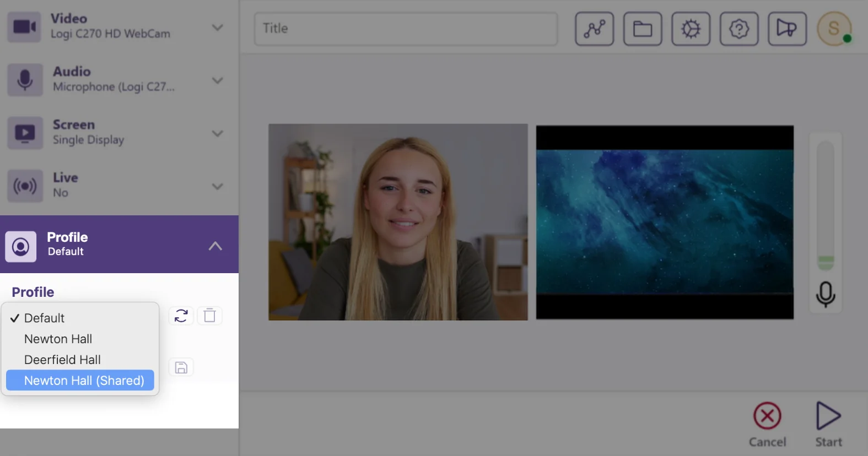
Task: Click the Logi C270 HD WebCam label
Action: (110, 34)
